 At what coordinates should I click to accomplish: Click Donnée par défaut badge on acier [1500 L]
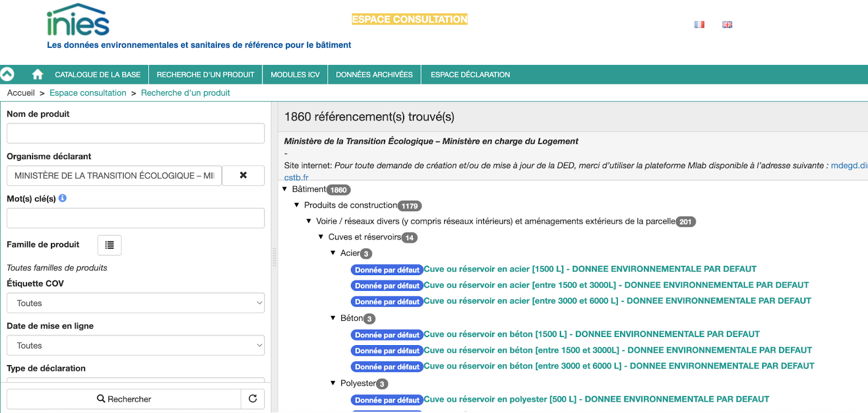[387, 270]
